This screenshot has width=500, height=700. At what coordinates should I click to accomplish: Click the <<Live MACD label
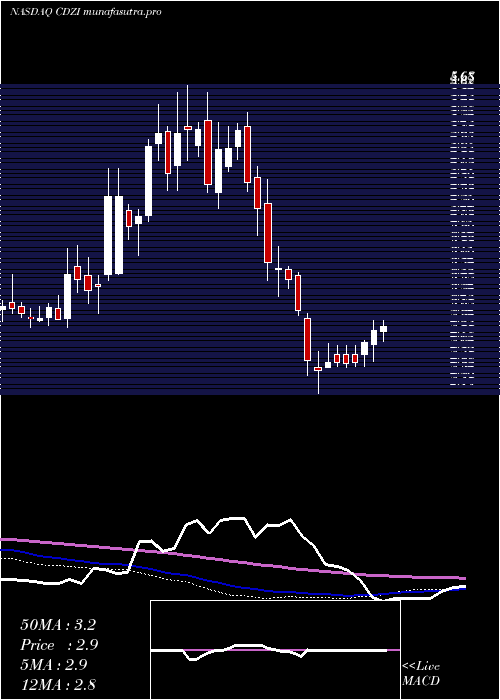pos(421,673)
